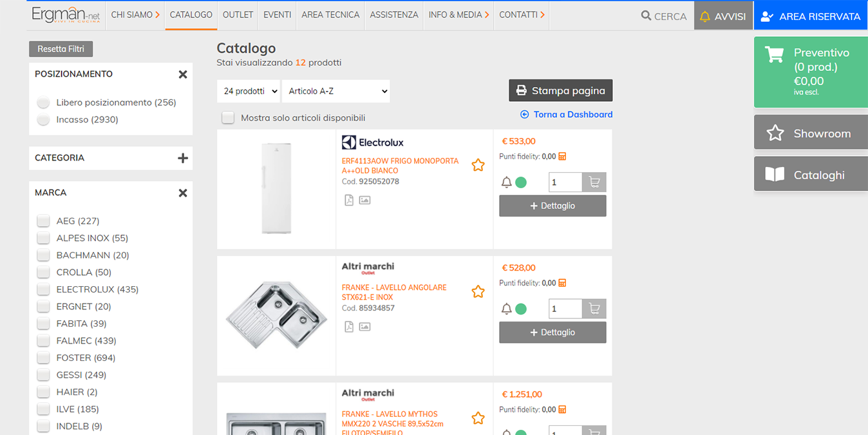Favorite the ERF4113AOW fridge with star

(478, 165)
